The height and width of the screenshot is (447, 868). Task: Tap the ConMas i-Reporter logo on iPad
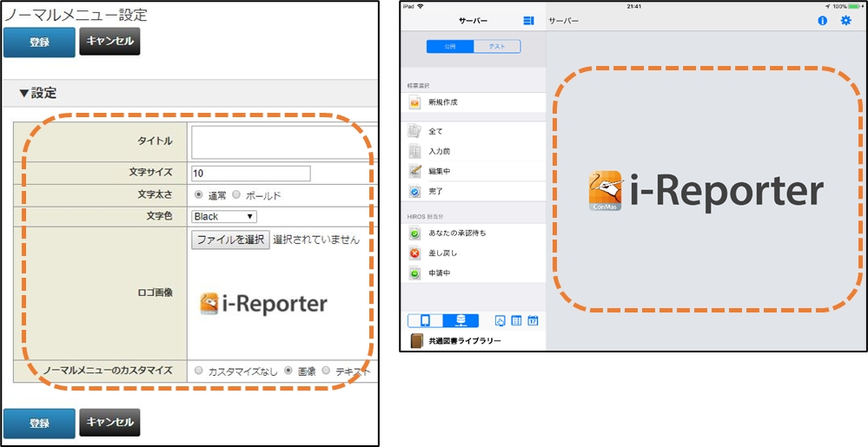(x=706, y=192)
